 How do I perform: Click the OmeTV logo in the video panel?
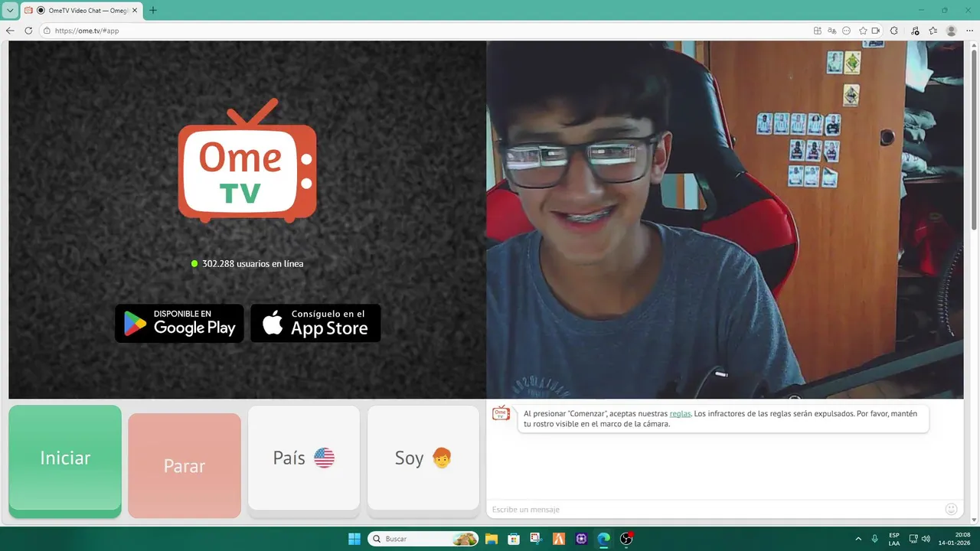click(x=247, y=161)
